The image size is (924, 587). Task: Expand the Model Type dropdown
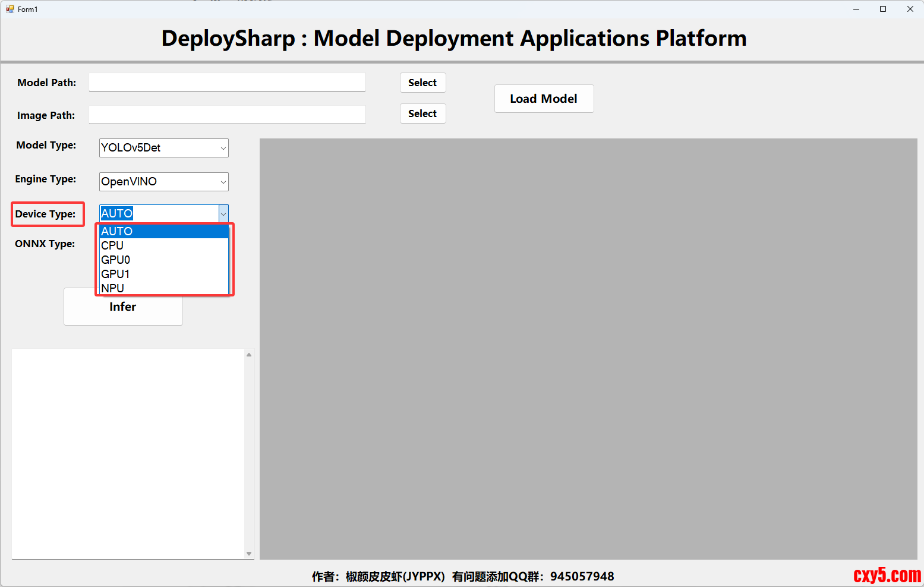pyautogui.click(x=223, y=148)
